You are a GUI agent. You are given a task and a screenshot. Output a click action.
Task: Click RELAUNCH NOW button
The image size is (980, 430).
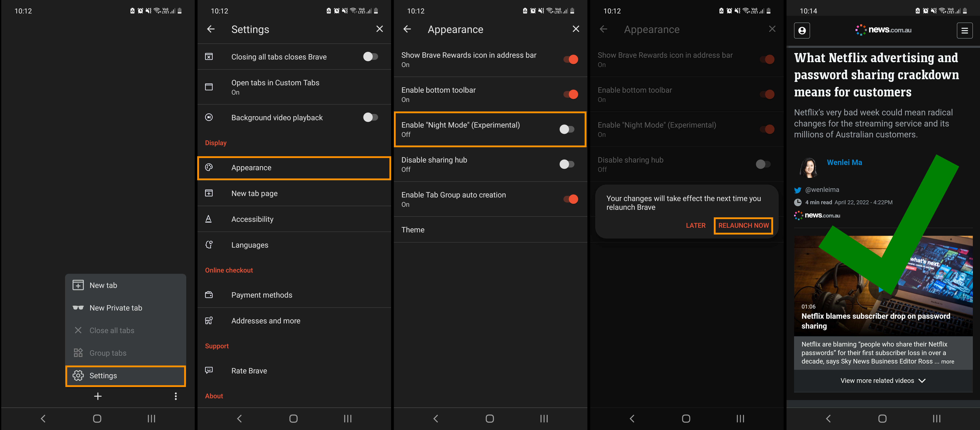[x=743, y=226]
